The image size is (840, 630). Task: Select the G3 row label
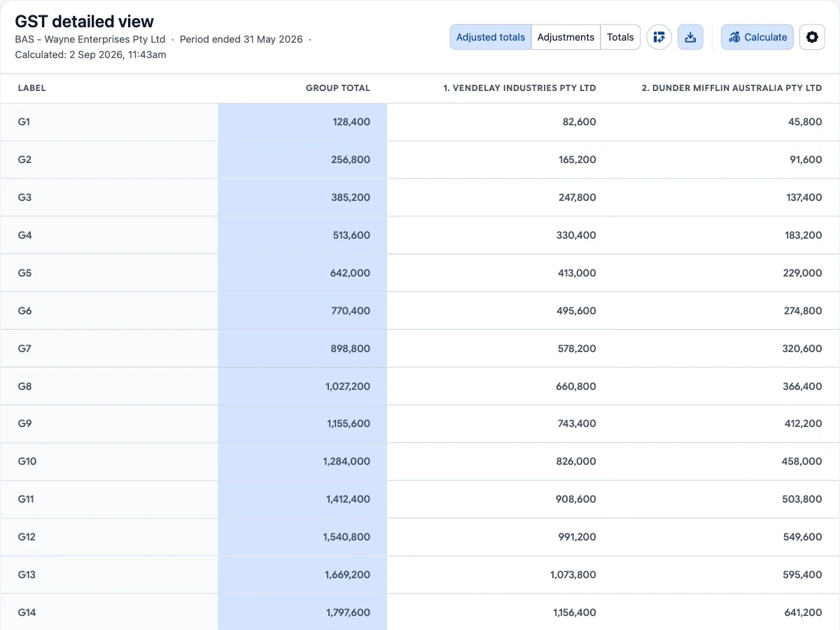(24, 197)
